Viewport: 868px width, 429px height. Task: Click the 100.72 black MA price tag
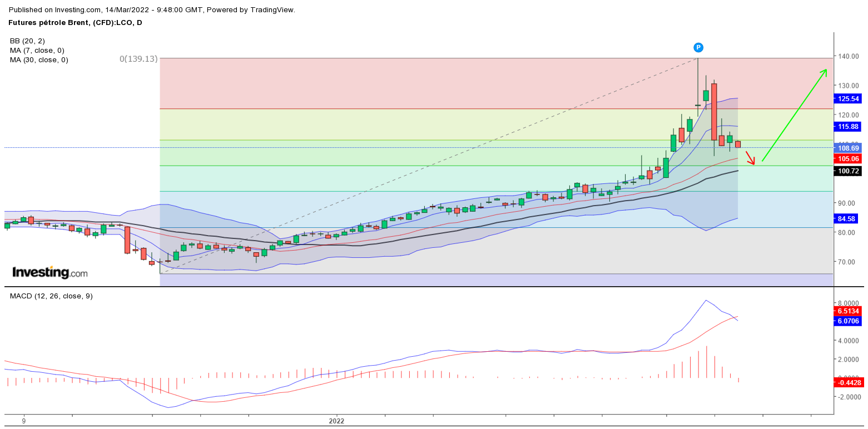pyautogui.click(x=849, y=171)
